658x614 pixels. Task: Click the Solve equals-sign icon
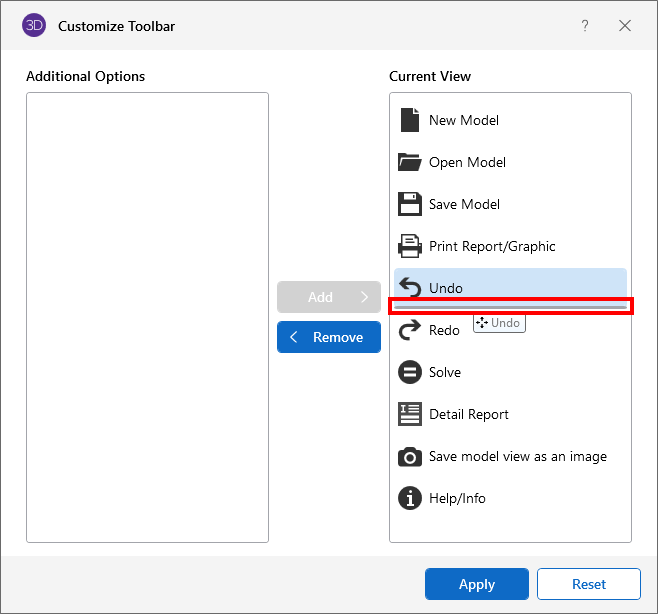pyautogui.click(x=410, y=372)
